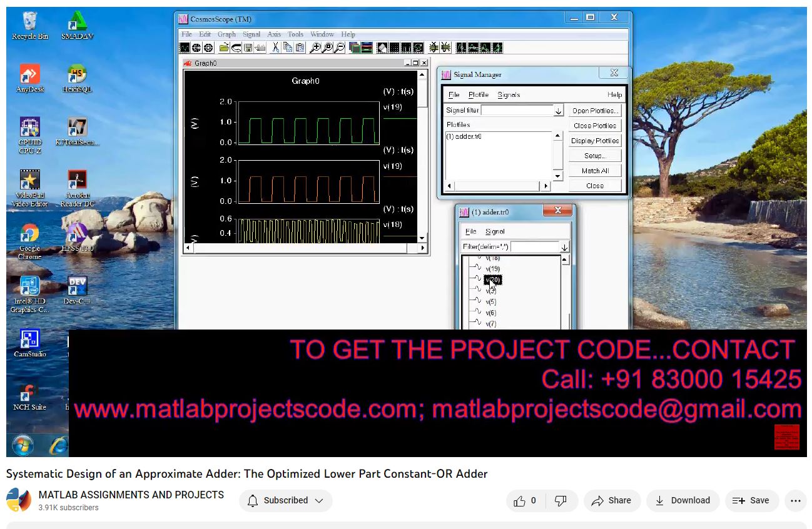Click the Display Plotfiles button
The image size is (812, 529).
click(595, 141)
